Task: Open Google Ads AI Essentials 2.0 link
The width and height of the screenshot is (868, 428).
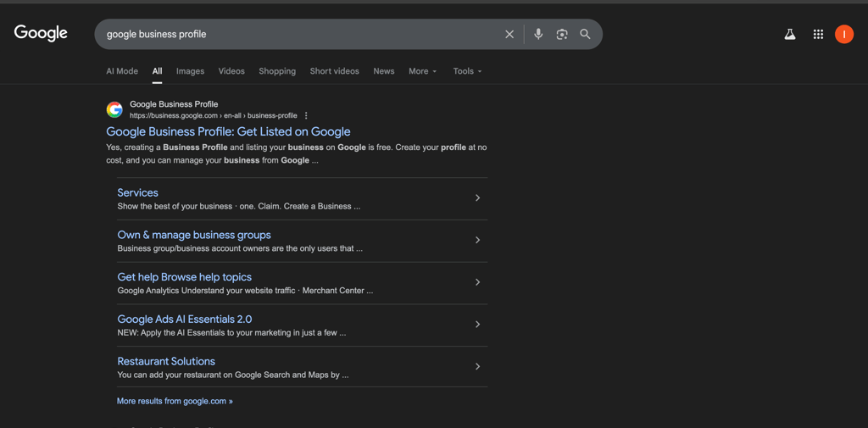Action: tap(185, 320)
